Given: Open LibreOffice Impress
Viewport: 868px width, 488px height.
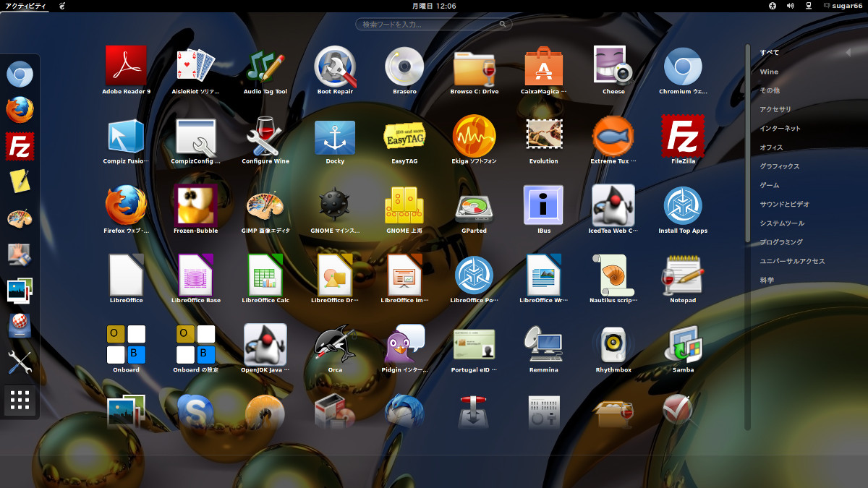Looking at the screenshot, I should [404, 274].
